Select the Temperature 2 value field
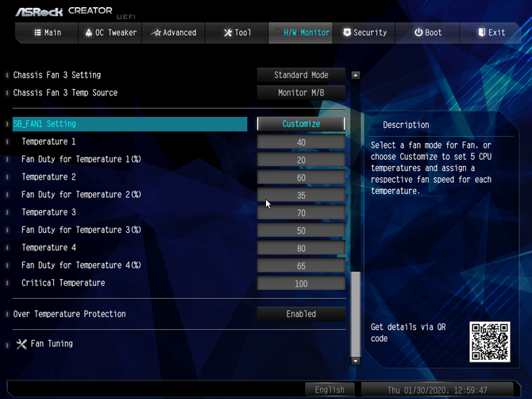 click(301, 177)
